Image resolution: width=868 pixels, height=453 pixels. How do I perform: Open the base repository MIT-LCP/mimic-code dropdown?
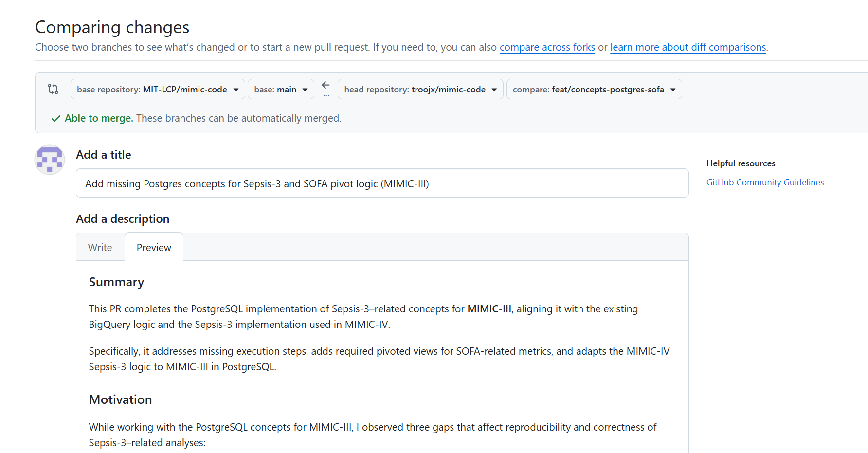pyautogui.click(x=158, y=90)
